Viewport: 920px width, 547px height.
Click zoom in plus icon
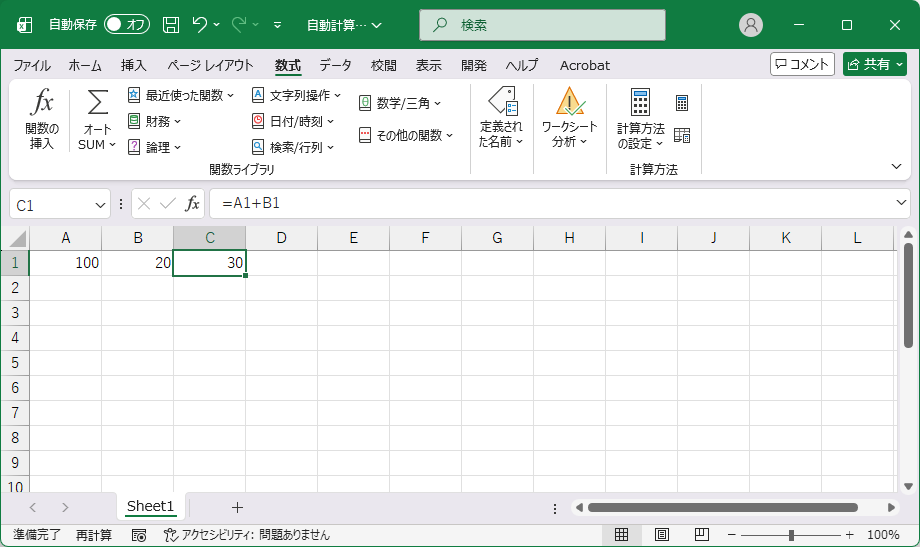(x=849, y=535)
